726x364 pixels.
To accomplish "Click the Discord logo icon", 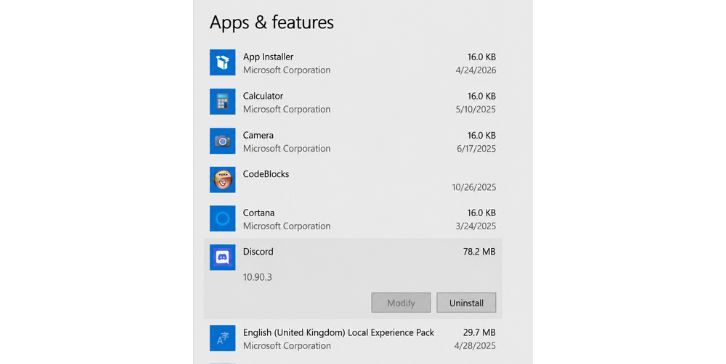I will pos(222,257).
